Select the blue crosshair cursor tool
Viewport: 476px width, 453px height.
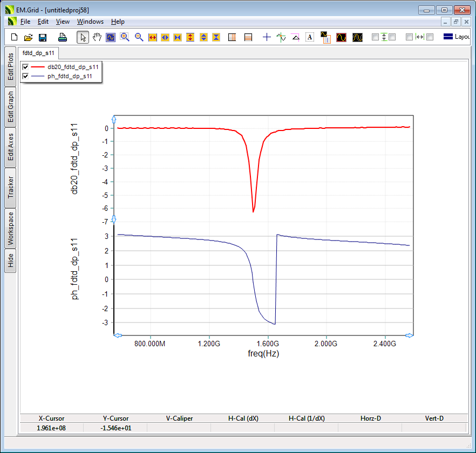pos(267,37)
